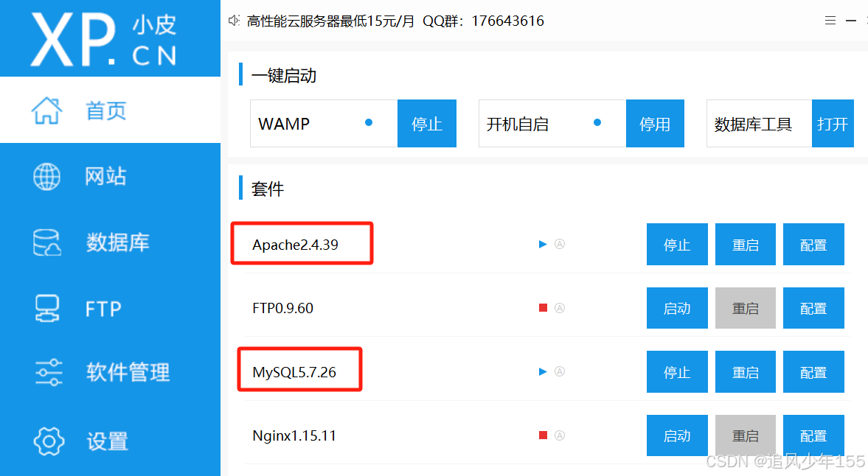
Task: Open the 设置 gear icon
Action: tap(49, 441)
